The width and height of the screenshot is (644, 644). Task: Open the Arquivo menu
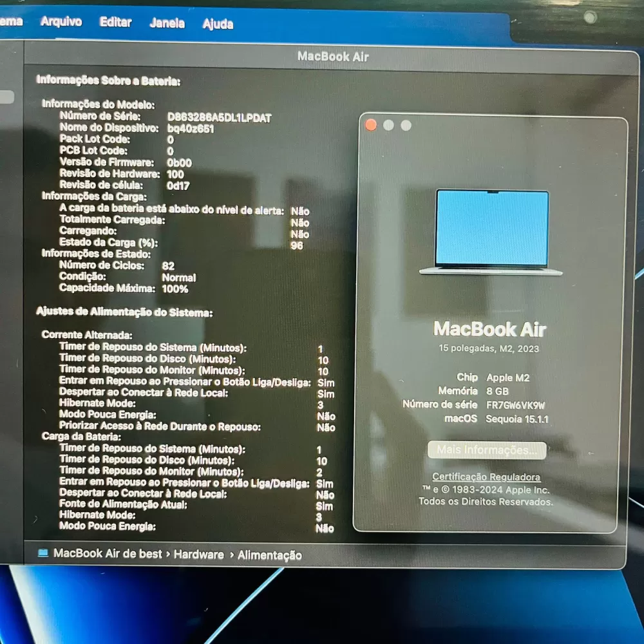coord(61,21)
